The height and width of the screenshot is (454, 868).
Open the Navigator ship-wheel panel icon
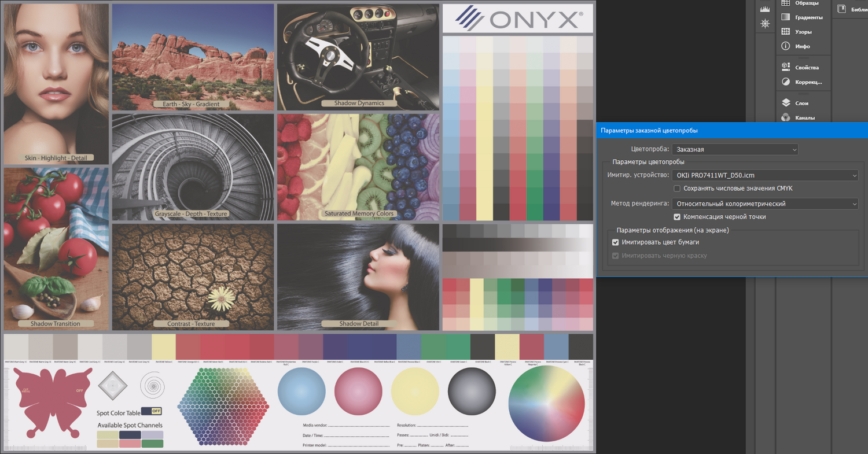(x=765, y=23)
